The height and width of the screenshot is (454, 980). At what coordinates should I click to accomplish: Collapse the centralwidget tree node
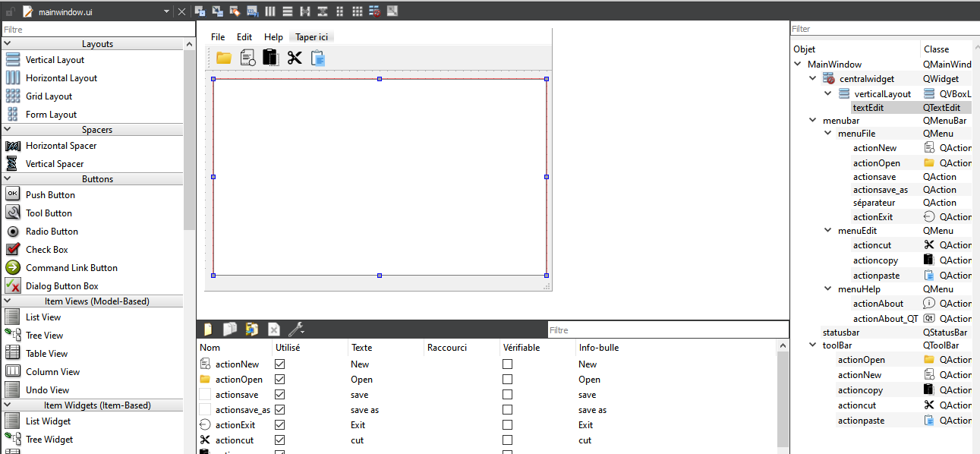coord(813,78)
